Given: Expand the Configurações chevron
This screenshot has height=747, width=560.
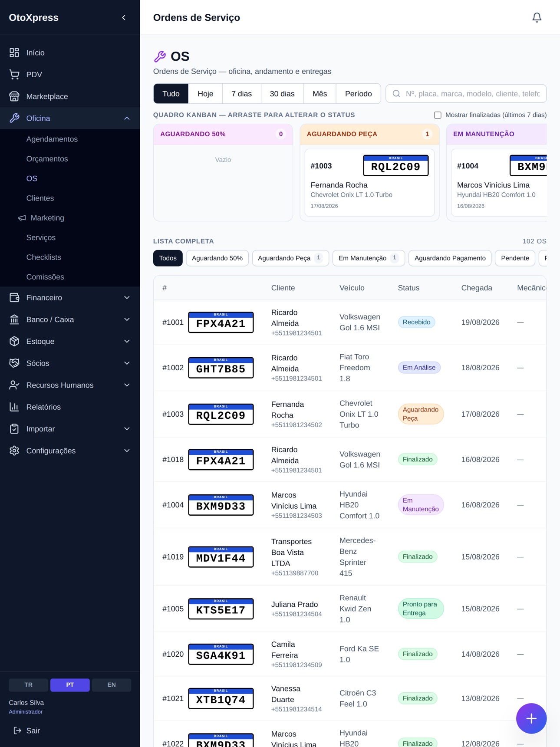Looking at the screenshot, I should tap(127, 451).
